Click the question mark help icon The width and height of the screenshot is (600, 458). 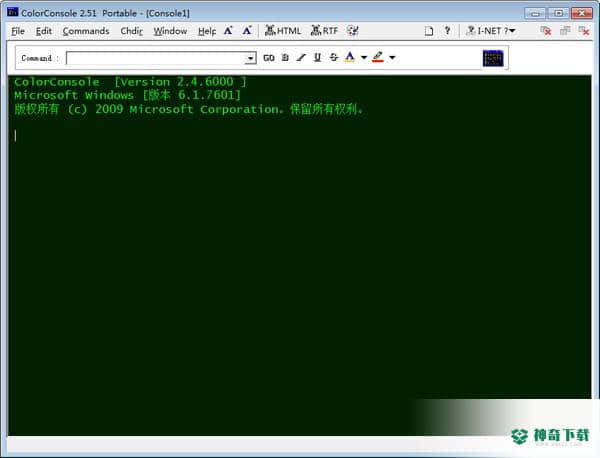(x=447, y=31)
